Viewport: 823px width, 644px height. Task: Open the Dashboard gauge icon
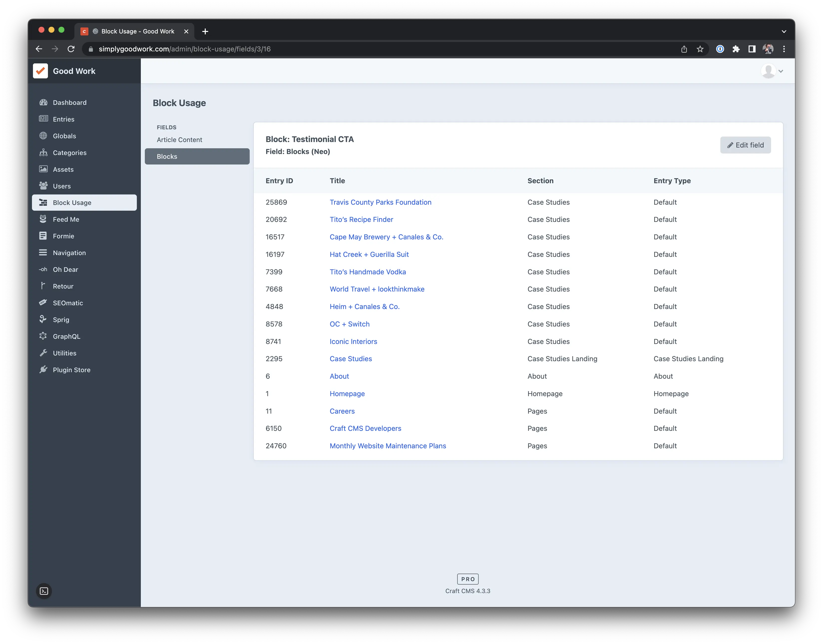(43, 102)
